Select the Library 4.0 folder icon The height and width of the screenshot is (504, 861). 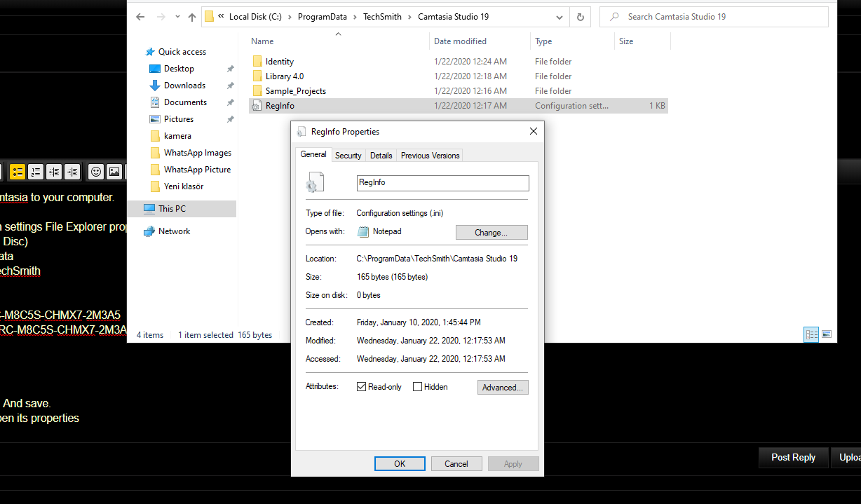(x=257, y=76)
